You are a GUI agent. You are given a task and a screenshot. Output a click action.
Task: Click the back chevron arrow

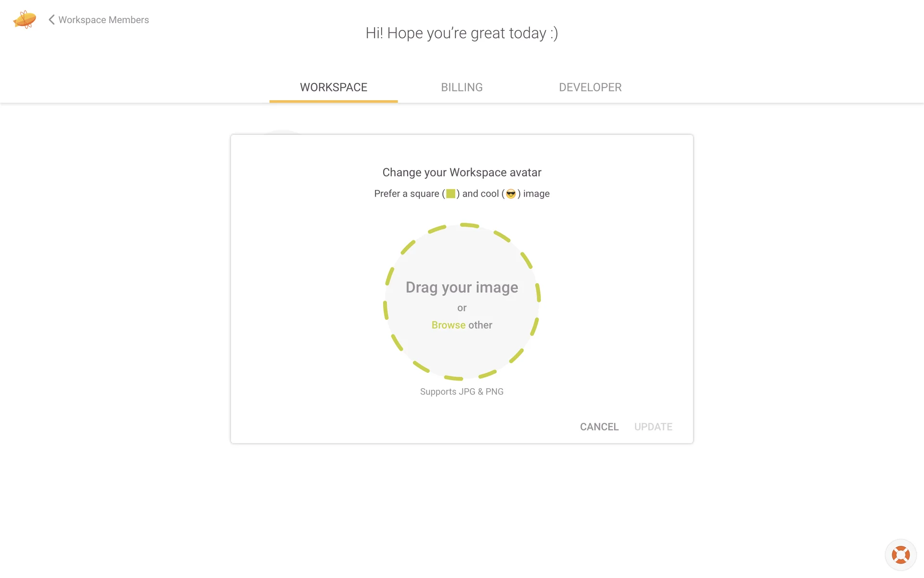[x=51, y=20]
